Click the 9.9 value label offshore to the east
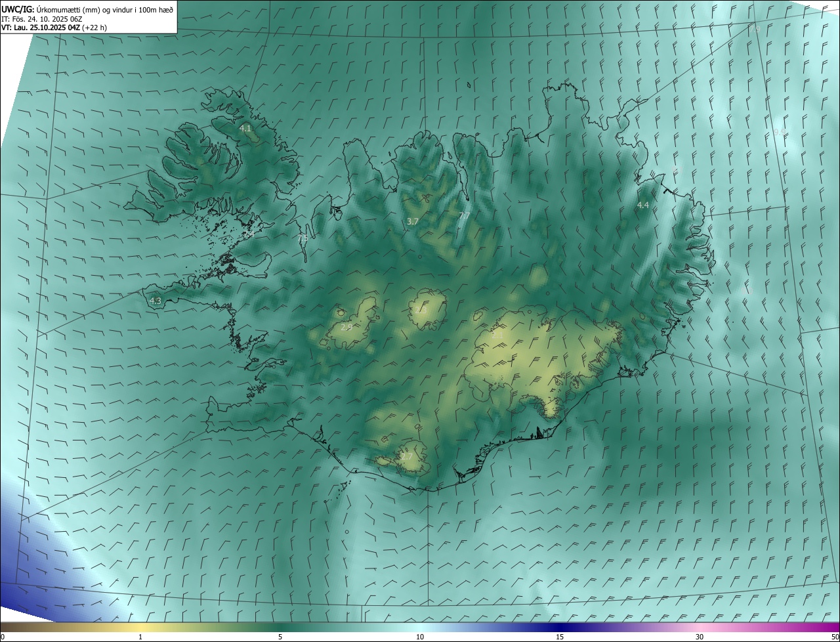Viewport: 840px width, 642px height. 779,132
